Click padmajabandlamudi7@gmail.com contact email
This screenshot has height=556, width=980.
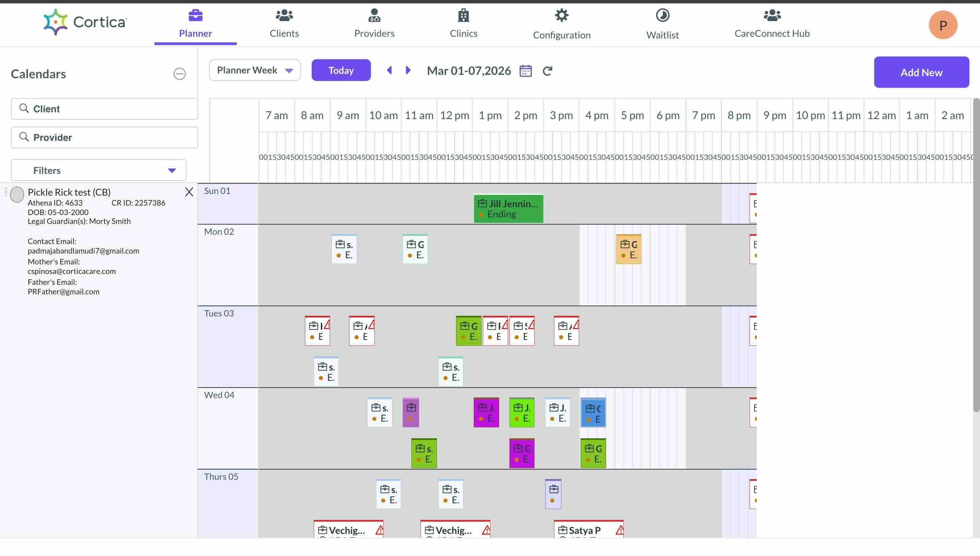click(x=83, y=251)
